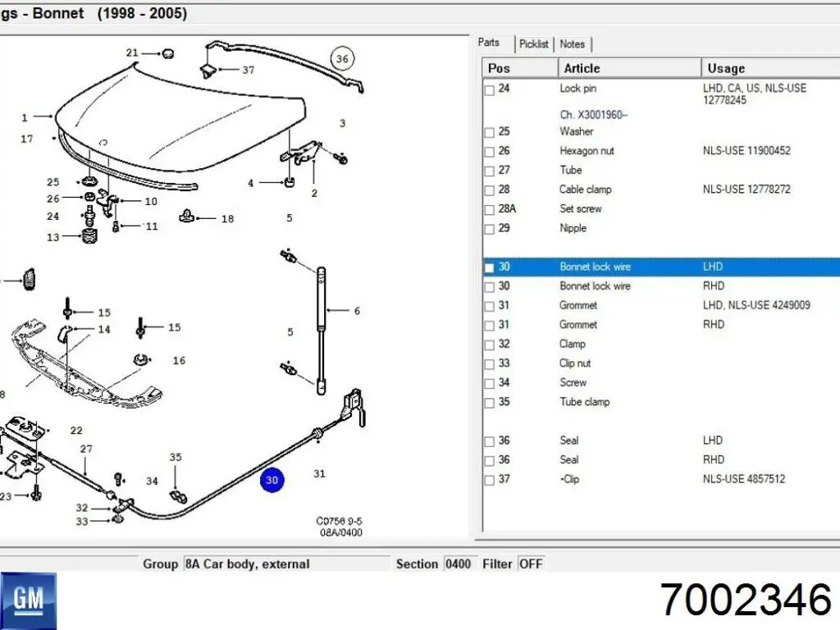Viewport: 840px width, 630px height.
Task: Select checkbox for 28 Cable clamp
Action: pos(489,190)
